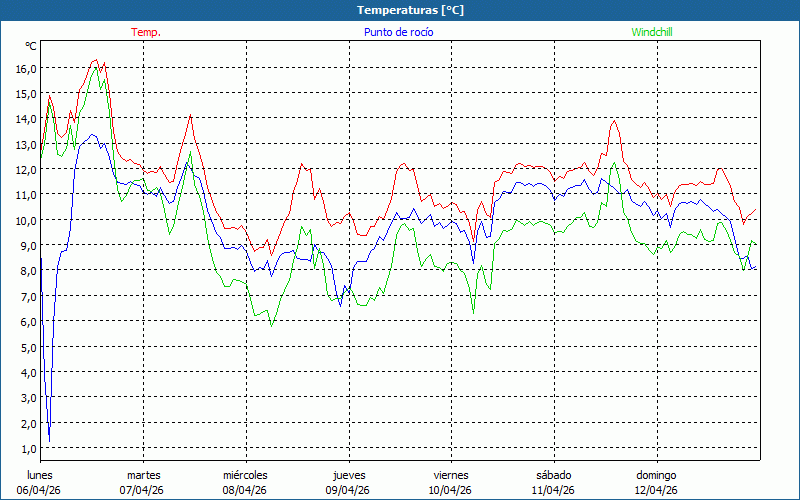800x500 pixels.
Task: Select the 1,0 value on the y-axis
Action: 28,448
